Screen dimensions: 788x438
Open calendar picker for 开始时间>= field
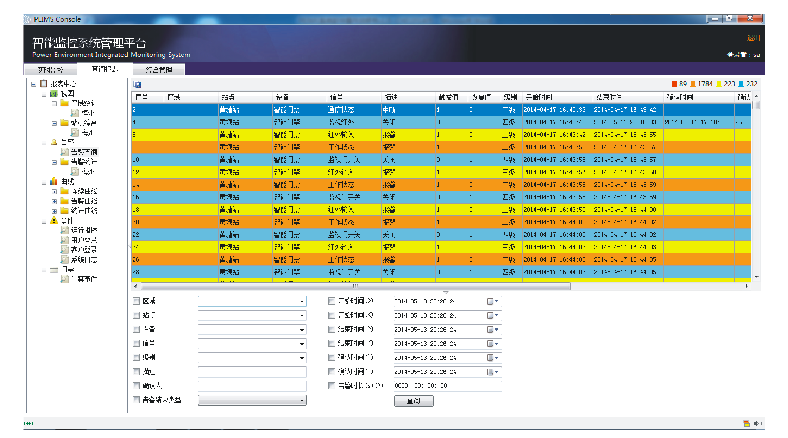coord(492,301)
